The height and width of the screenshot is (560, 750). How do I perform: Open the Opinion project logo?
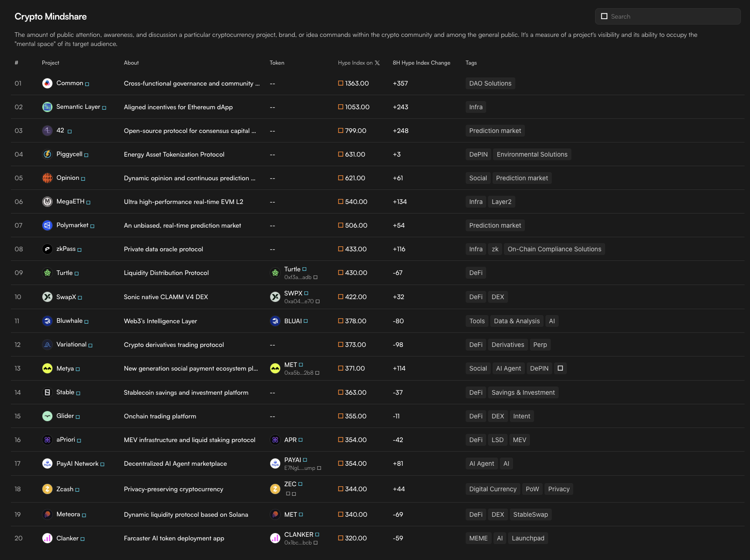[47, 178]
